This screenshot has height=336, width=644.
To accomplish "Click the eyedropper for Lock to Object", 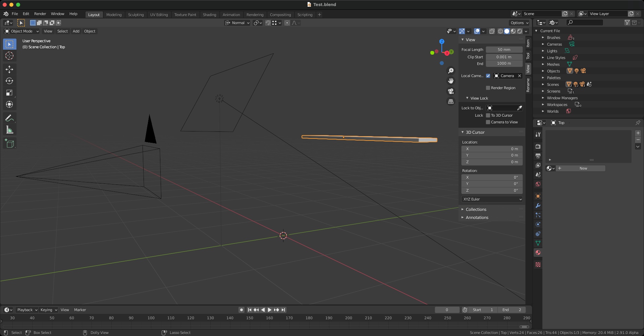I will (x=520, y=108).
